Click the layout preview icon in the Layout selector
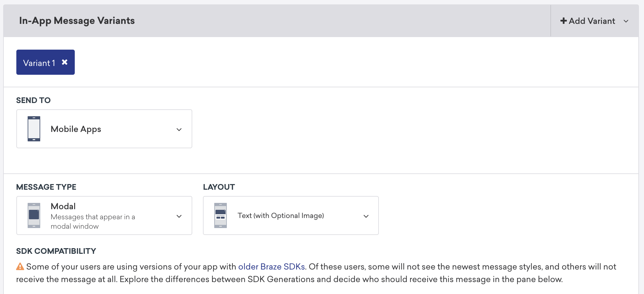 click(x=220, y=215)
